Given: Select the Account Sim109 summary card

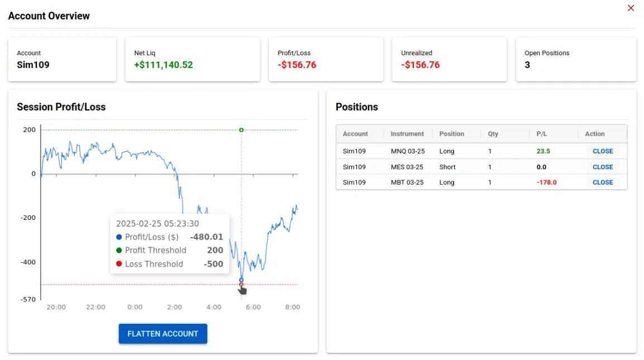Looking at the screenshot, I should (x=62, y=59).
